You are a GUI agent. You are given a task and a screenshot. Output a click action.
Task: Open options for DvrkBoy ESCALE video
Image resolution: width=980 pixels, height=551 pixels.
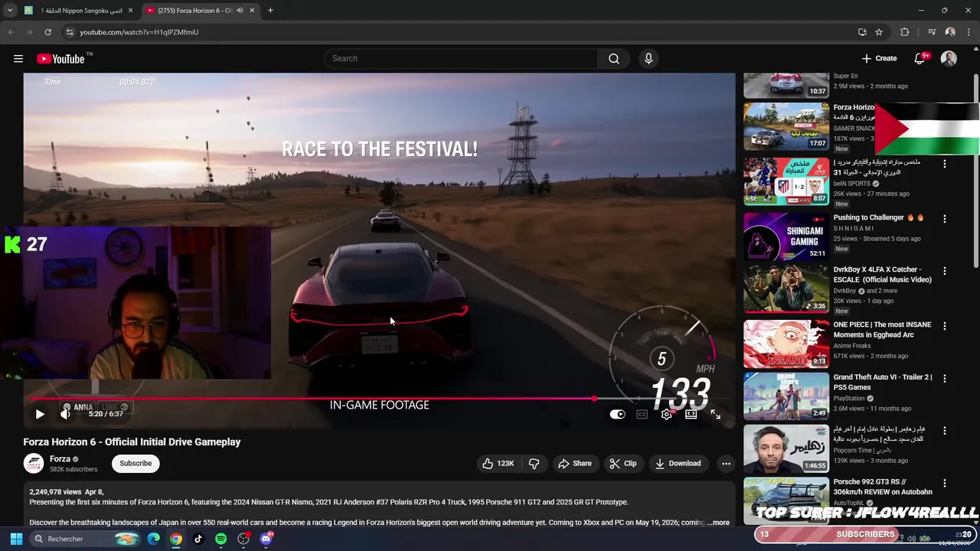944,271
